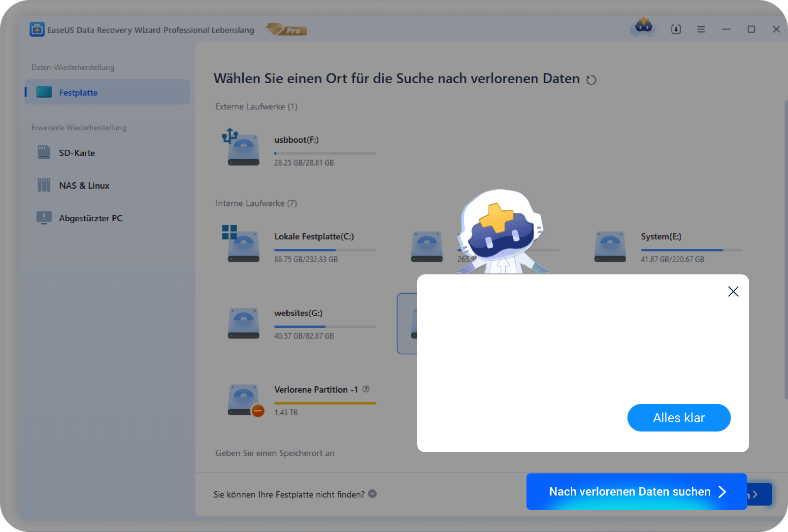788x532 pixels.
Task: Click help icon next to Verlorene Partition
Action: [366, 389]
